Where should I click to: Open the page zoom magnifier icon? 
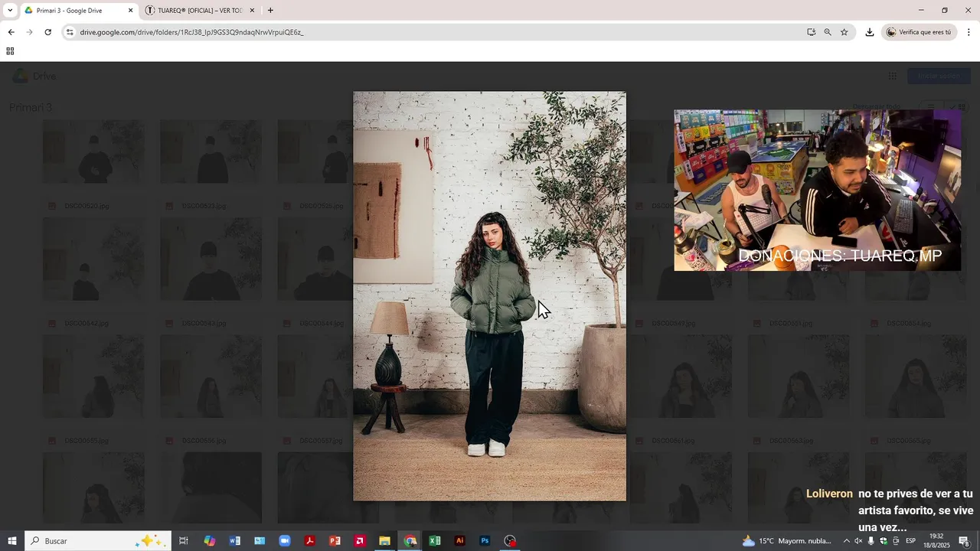click(828, 32)
